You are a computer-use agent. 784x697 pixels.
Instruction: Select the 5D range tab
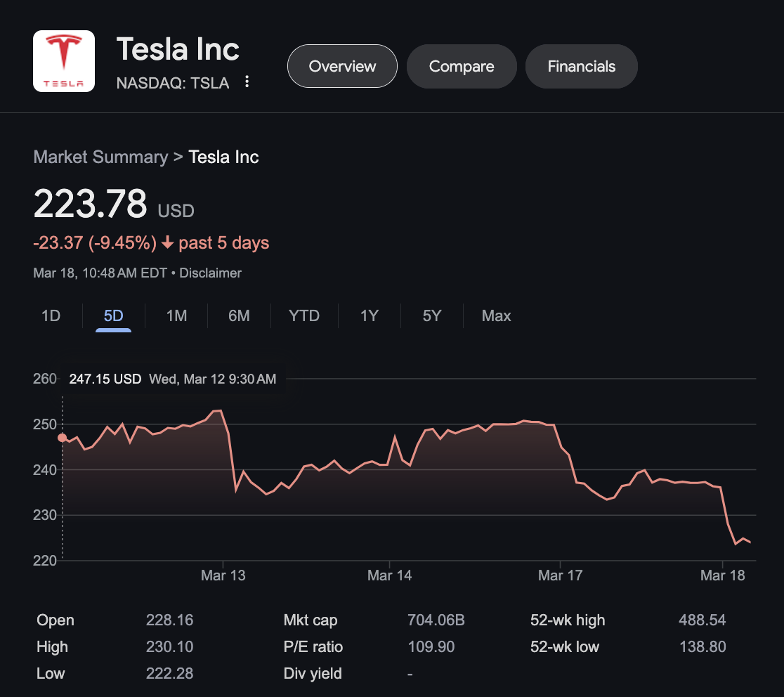pos(114,315)
